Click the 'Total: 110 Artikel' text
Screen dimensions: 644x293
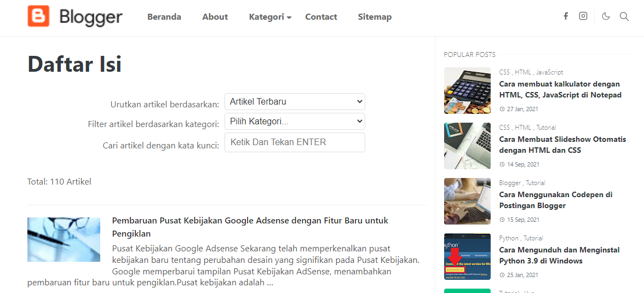click(x=59, y=182)
